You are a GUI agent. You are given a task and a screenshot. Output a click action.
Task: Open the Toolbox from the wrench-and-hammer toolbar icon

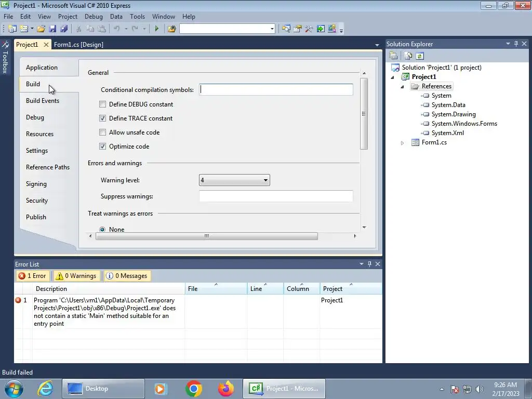coord(309,29)
